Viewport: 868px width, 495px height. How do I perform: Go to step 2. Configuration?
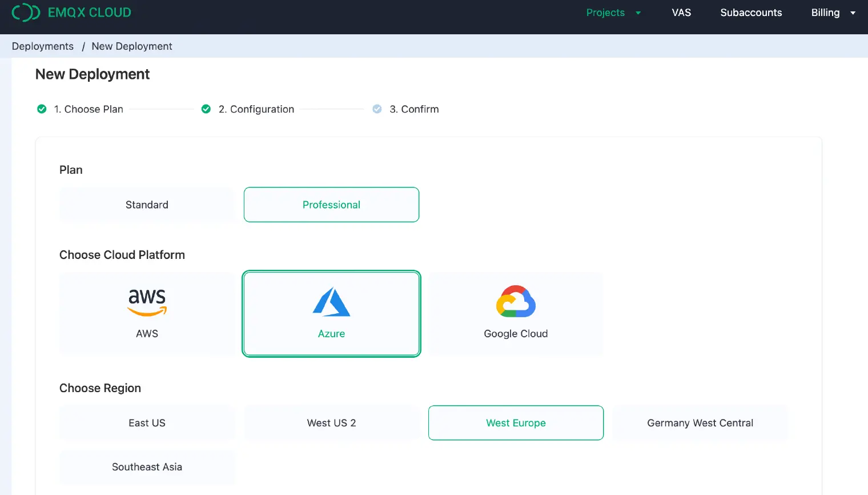click(x=256, y=109)
